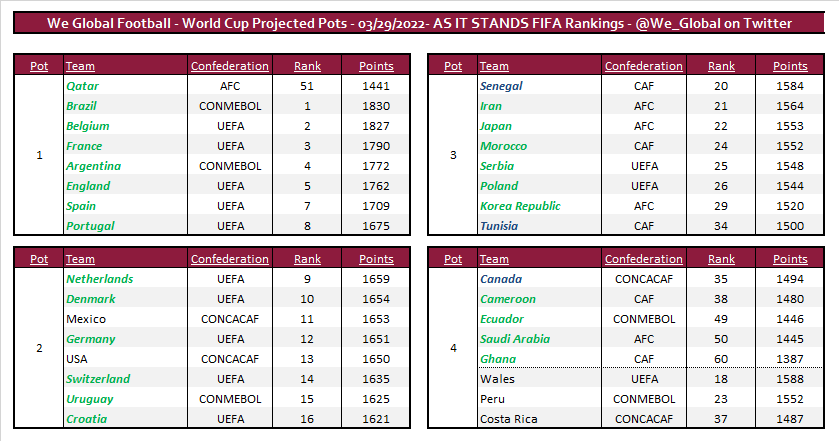Click Wales' points value 1588
The width and height of the screenshot is (839, 441).
[790, 379]
